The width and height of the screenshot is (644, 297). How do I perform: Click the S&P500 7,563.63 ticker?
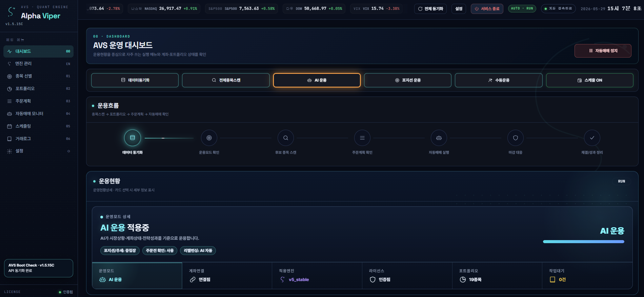[242, 9]
